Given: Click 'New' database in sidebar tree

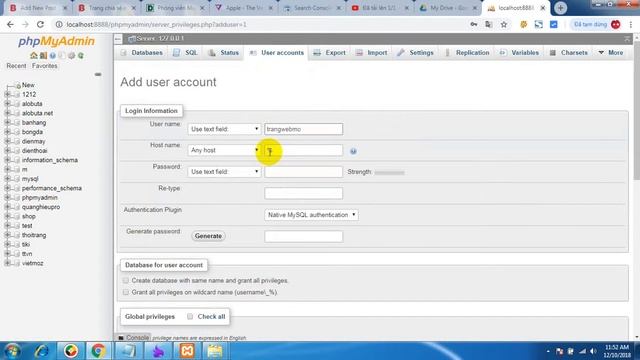Looking at the screenshot, I should pyautogui.click(x=28, y=85).
